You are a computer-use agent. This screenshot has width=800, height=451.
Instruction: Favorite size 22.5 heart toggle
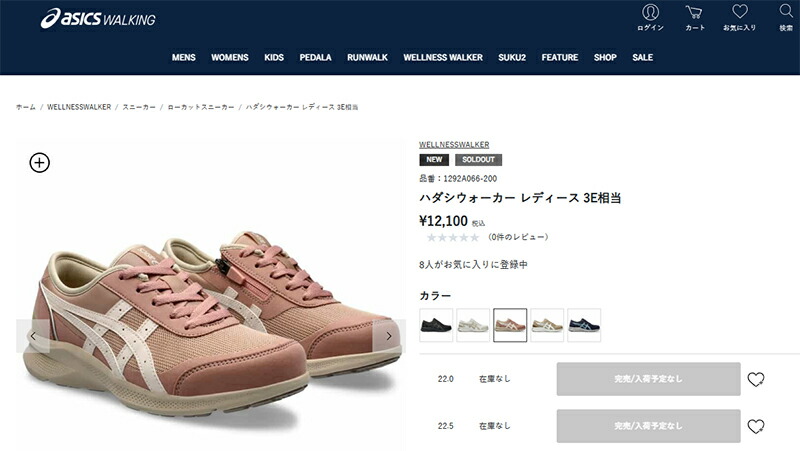click(756, 426)
